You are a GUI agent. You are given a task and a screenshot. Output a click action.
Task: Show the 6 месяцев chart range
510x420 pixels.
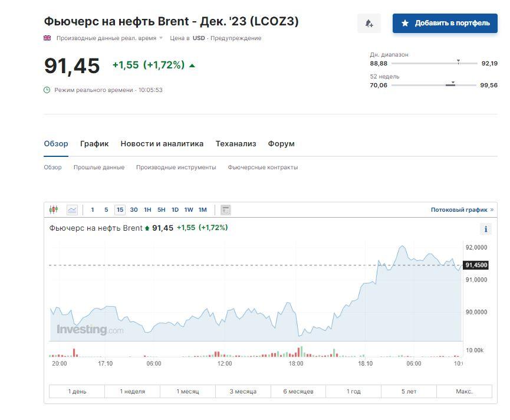298,391
